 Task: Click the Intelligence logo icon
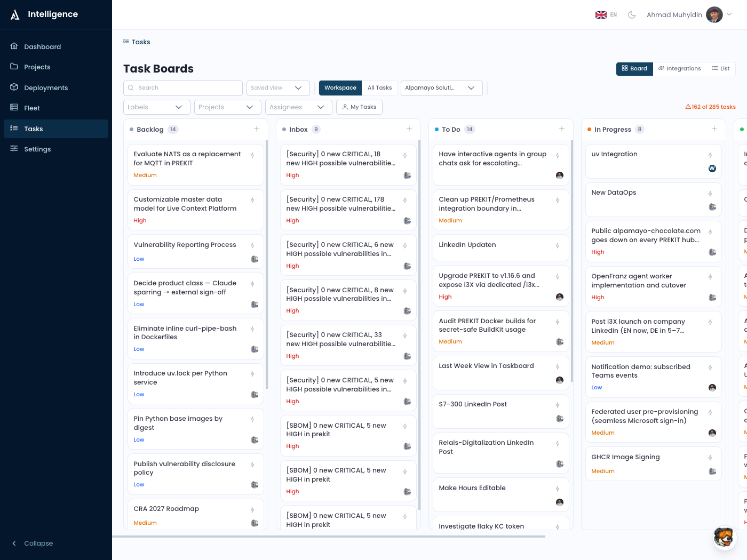coord(15,14)
